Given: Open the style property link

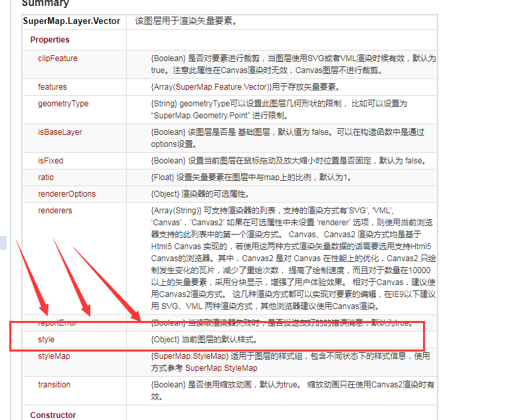Looking at the screenshot, I should (x=46, y=340).
